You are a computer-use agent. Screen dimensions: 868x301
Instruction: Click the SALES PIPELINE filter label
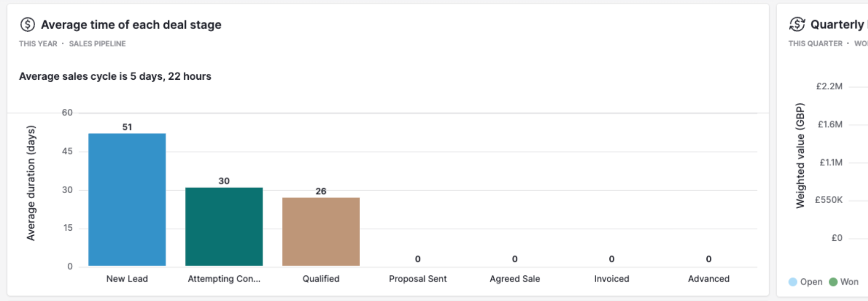(x=97, y=44)
